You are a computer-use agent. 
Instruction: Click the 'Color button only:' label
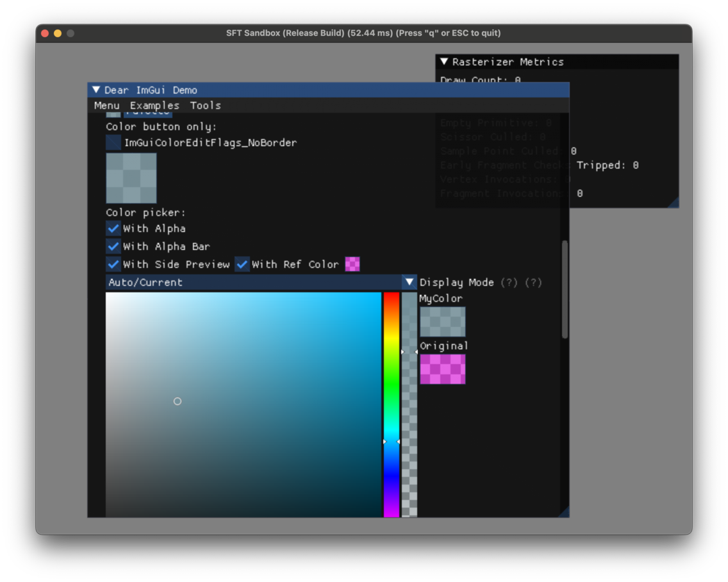click(161, 127)
